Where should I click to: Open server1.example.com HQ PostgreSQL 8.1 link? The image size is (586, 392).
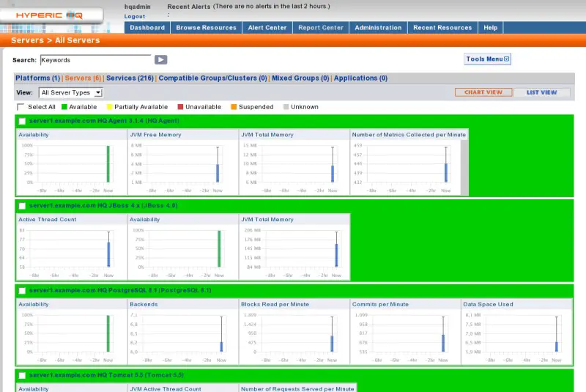120,290
